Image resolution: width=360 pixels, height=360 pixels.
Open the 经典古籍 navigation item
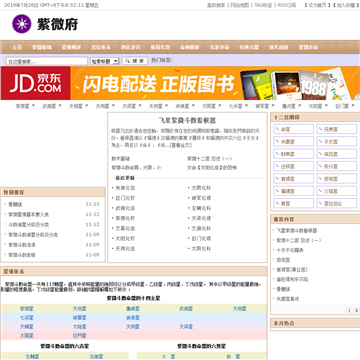[x=249, y=47]
